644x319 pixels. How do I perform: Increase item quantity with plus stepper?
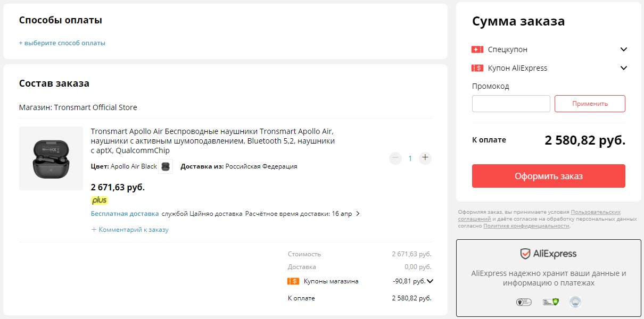coord(425,158)
